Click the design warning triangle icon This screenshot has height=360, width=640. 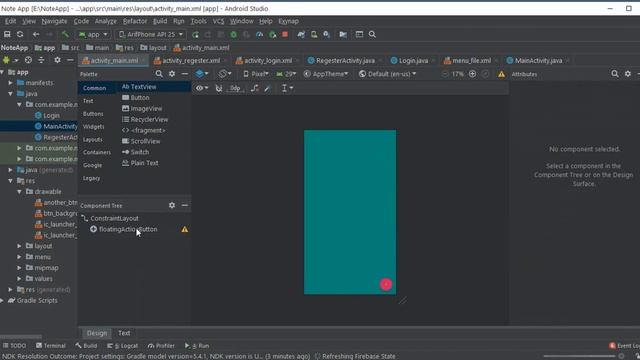(x=501, y=74)
